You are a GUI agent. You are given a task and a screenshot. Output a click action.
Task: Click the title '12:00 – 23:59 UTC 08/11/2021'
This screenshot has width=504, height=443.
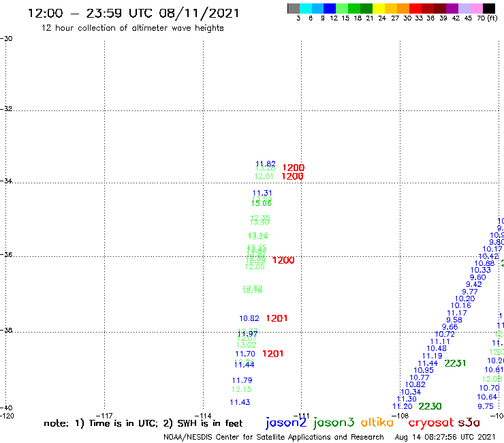coord(133,13)
